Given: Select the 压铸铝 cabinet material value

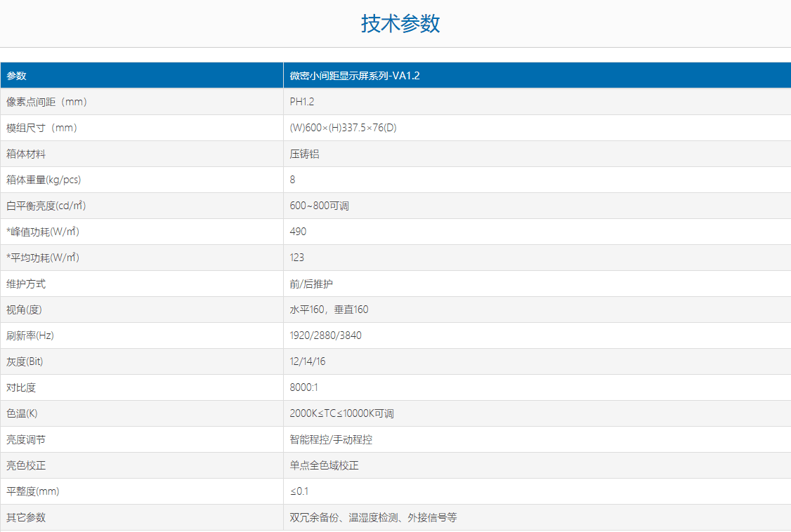Looking at the screenshot, I should click(x=304, y=154).
